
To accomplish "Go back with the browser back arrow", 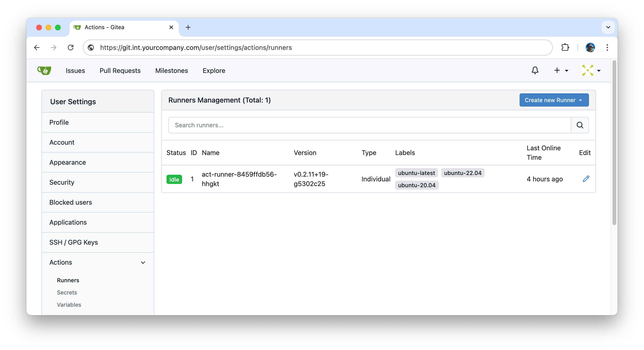I will coord(37,48).
